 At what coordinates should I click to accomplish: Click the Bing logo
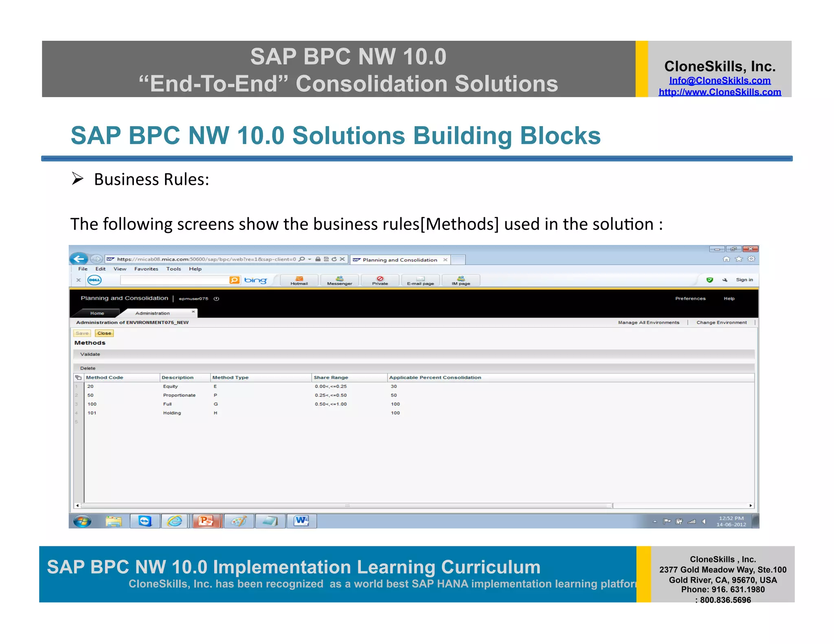(x=255, y=280)
